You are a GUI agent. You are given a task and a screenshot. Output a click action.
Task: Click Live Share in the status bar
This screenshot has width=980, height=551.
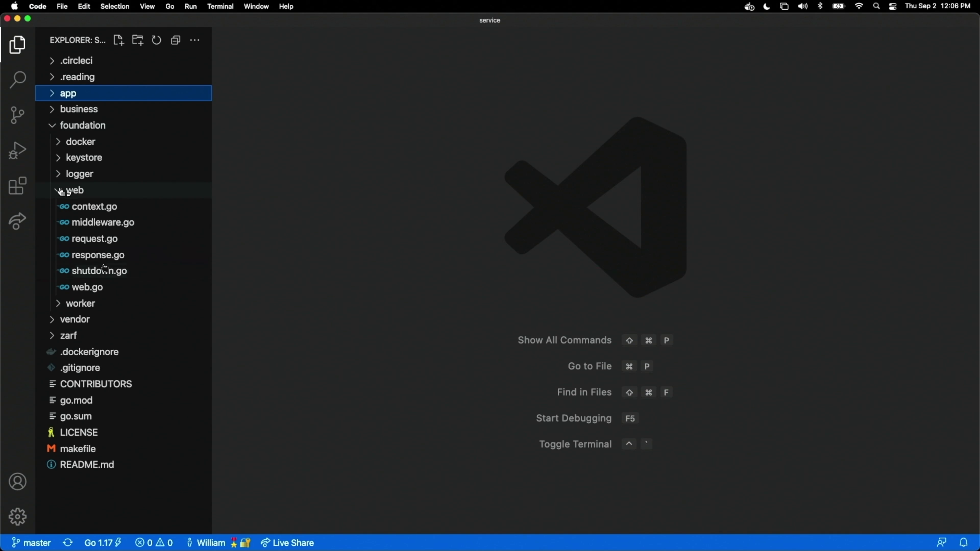(288, 543)
